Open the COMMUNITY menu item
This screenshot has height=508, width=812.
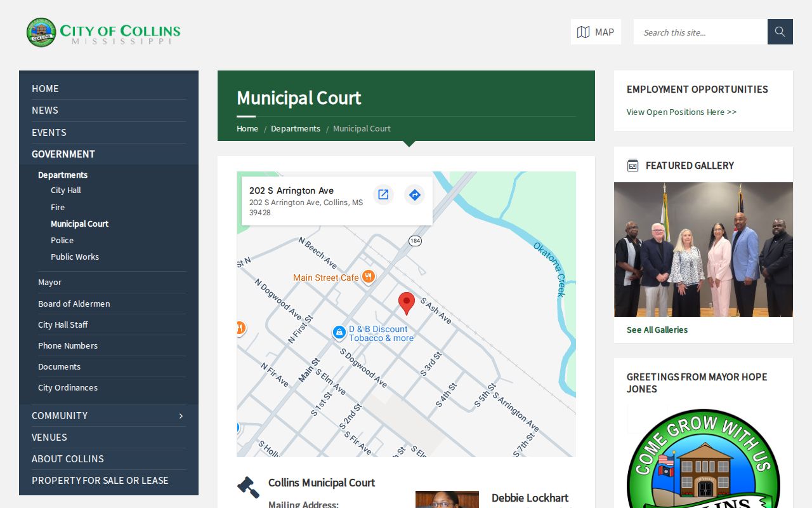[x=60, y=415]
